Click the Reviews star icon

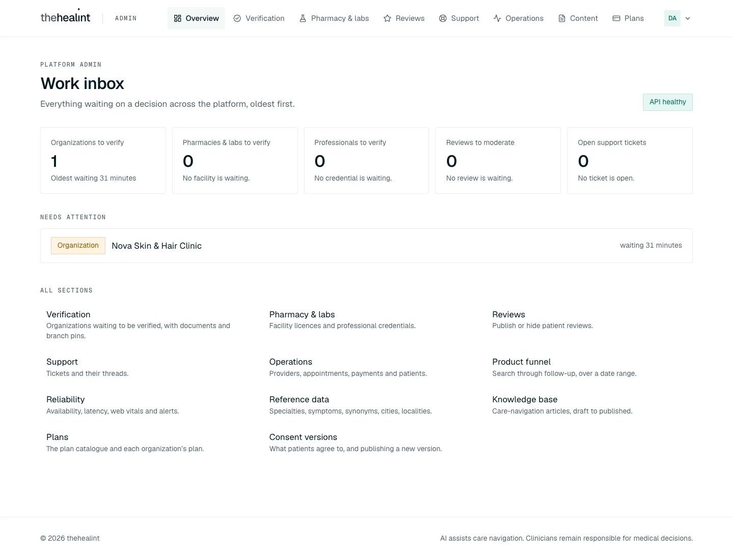coord(387,18)
